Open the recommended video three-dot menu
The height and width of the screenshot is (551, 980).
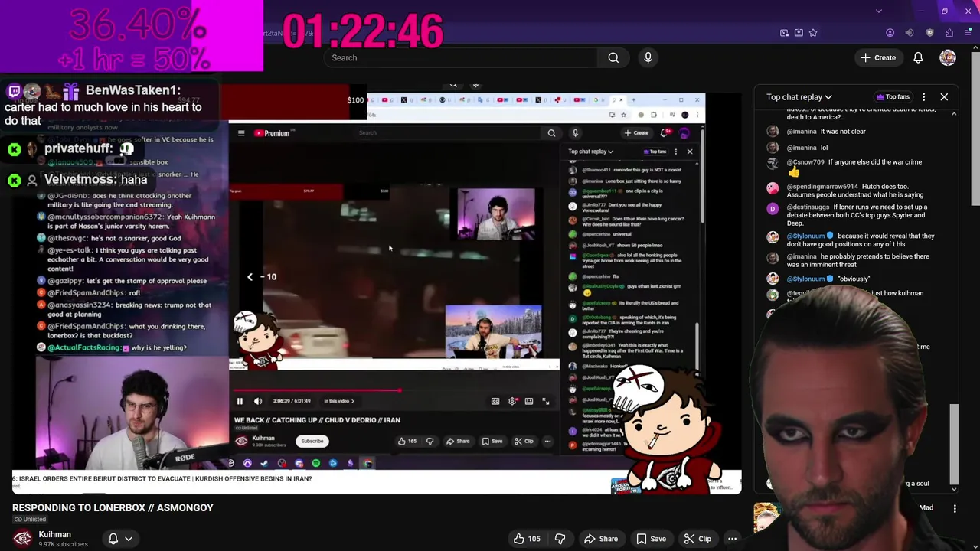click(955, 508)
